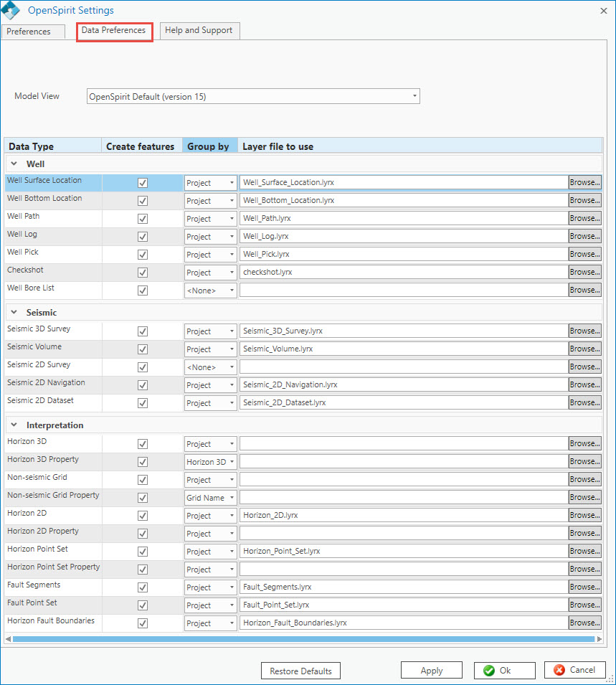Open Group by dropdown for Well Surface Location

211,183
